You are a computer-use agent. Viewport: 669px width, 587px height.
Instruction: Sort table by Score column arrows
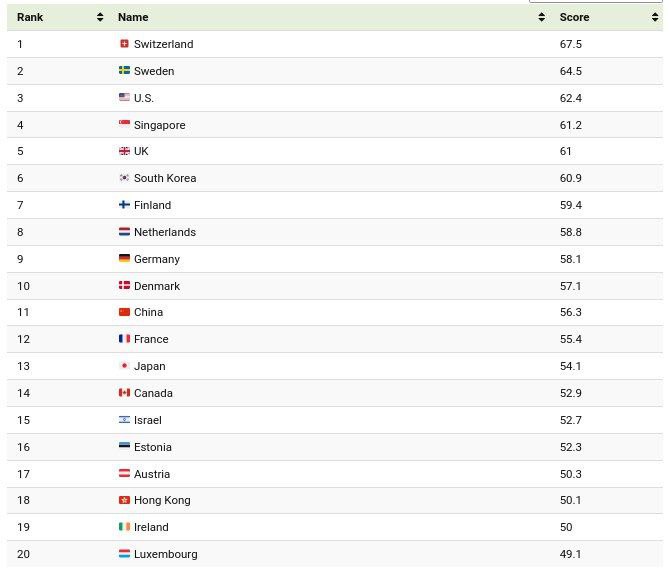click(655, 17)
